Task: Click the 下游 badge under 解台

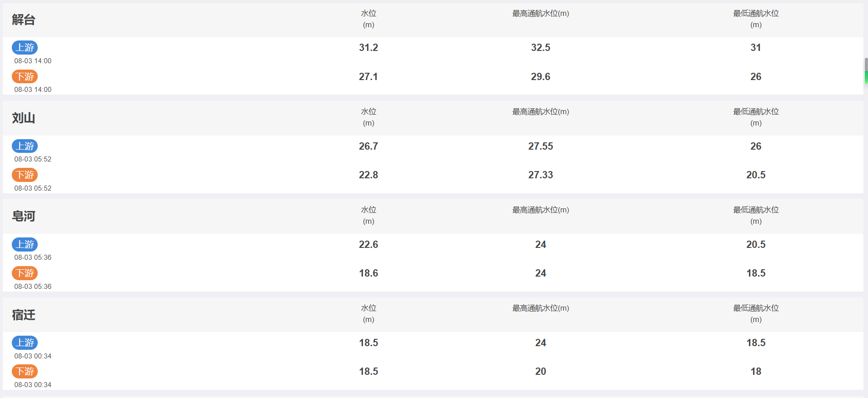Action: (25, 76)
